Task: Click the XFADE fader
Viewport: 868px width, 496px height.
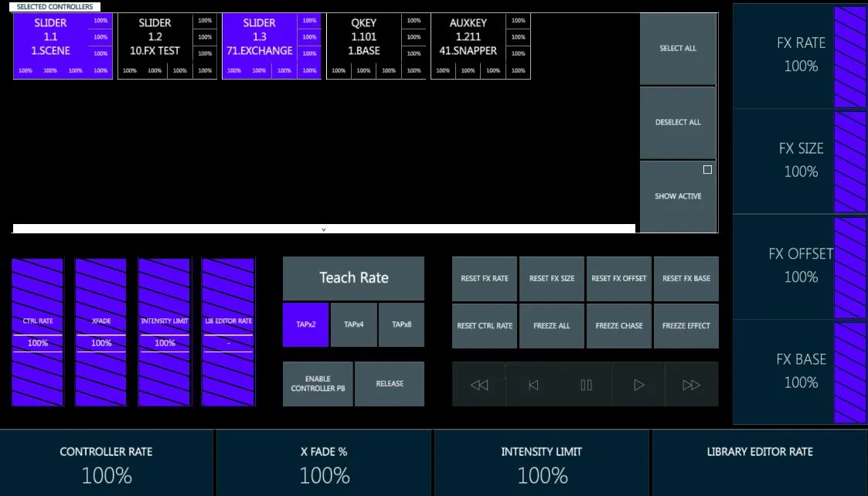Action: point(100,331)
